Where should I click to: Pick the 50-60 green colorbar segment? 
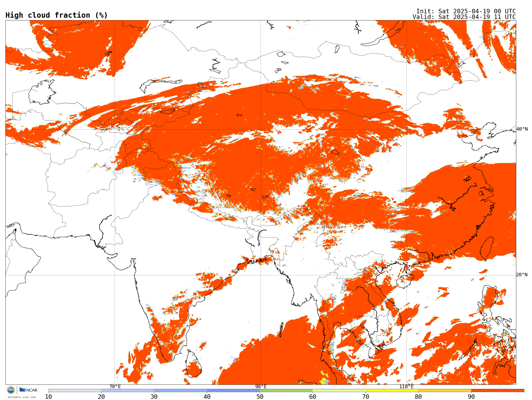coord(286,391)
